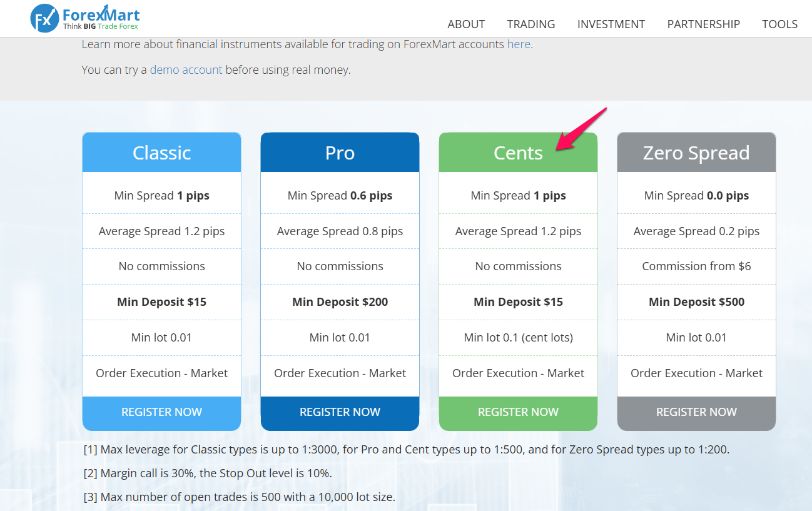Viewport: 812px width, 511px height.
Task: Click 'Min lot 0.01' in Pro card
Action: click(x=340, y=338)
